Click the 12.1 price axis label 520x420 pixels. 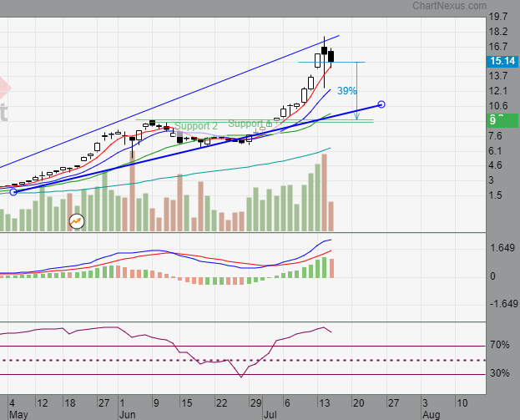pyautogui.click(x=498, y=91)
